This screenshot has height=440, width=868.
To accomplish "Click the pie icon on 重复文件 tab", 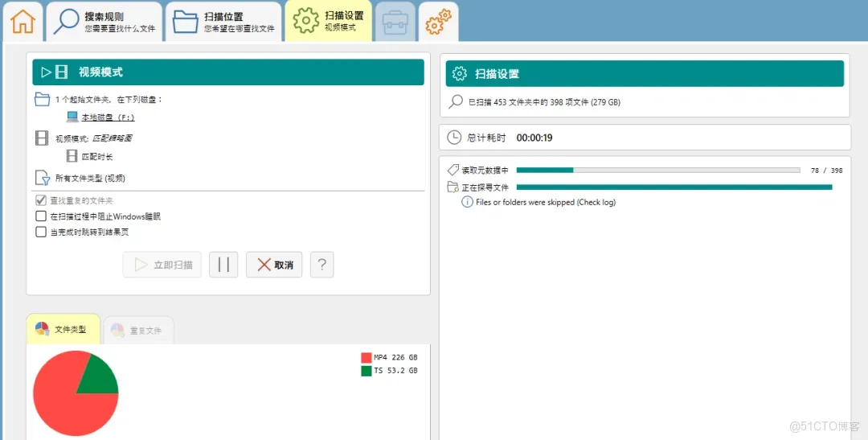I will pyautogui.click(x=117, y=331).
